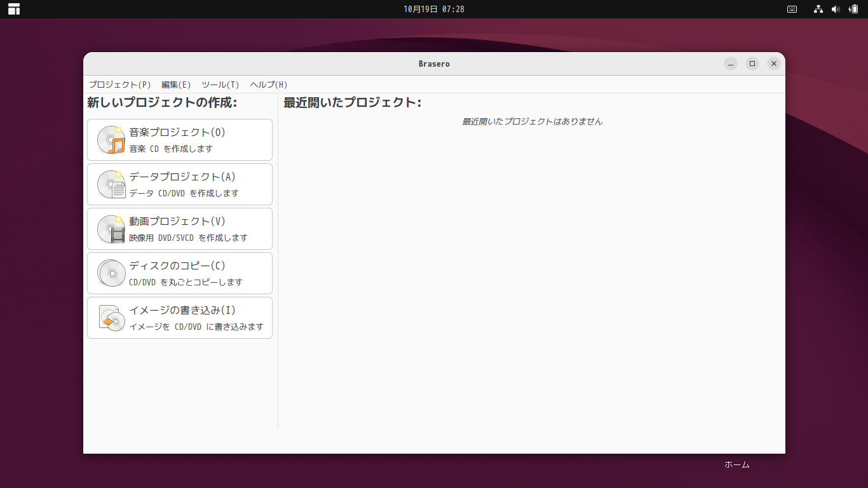Start a new 音楽プロジェクト audio CD project
The height and width of the screenshot is (488, 868).
tap(180, 140)
